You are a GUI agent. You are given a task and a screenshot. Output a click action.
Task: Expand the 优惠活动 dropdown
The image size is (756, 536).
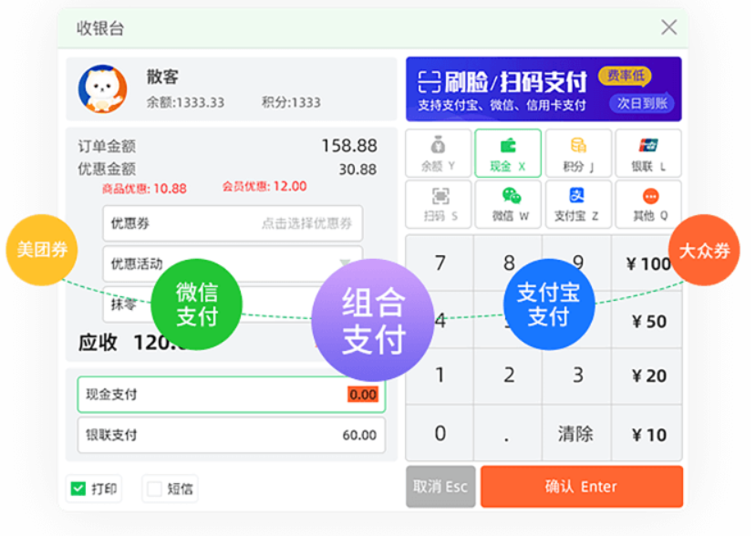click(x=233, y=263)
